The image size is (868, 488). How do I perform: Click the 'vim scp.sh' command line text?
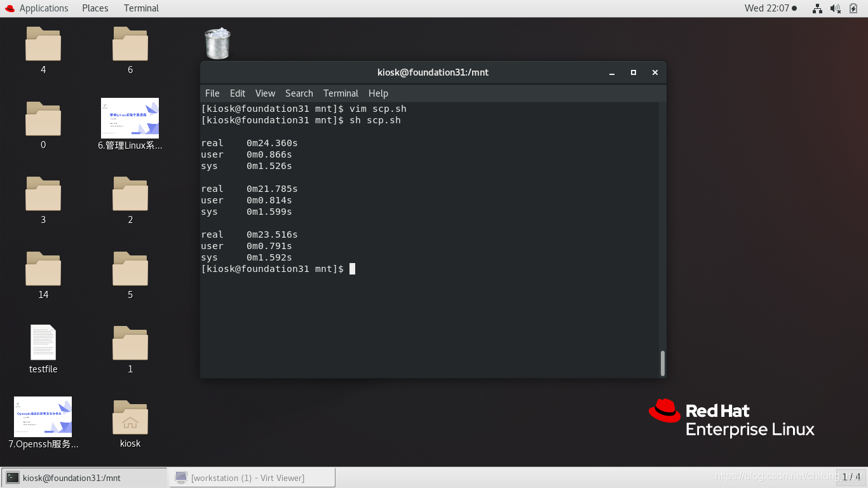377,109
